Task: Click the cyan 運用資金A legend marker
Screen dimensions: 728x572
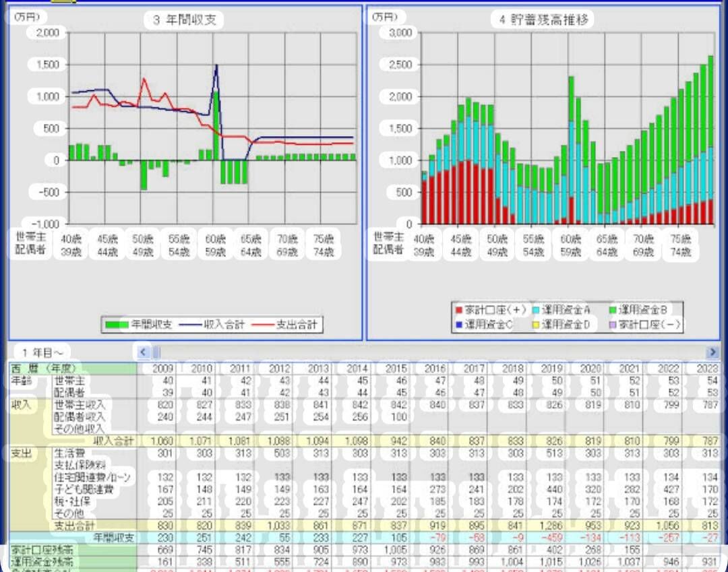Action: 536,310
